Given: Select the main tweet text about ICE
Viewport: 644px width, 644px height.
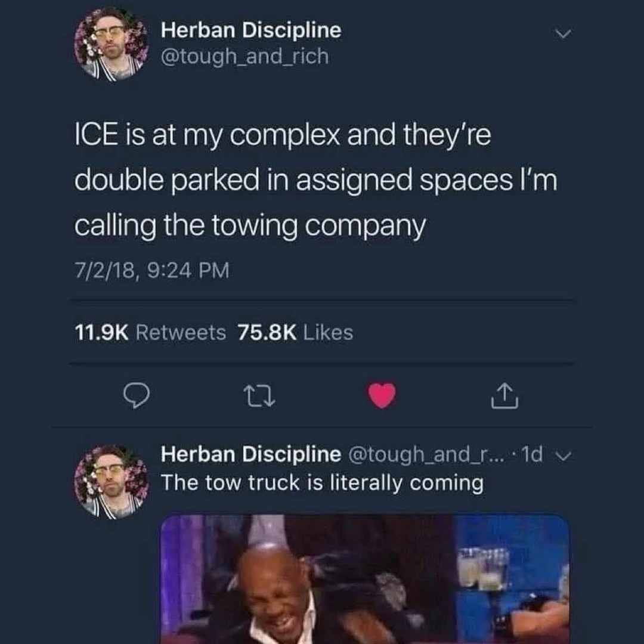Looking at the screenshot, I should (x=316, y=181).
